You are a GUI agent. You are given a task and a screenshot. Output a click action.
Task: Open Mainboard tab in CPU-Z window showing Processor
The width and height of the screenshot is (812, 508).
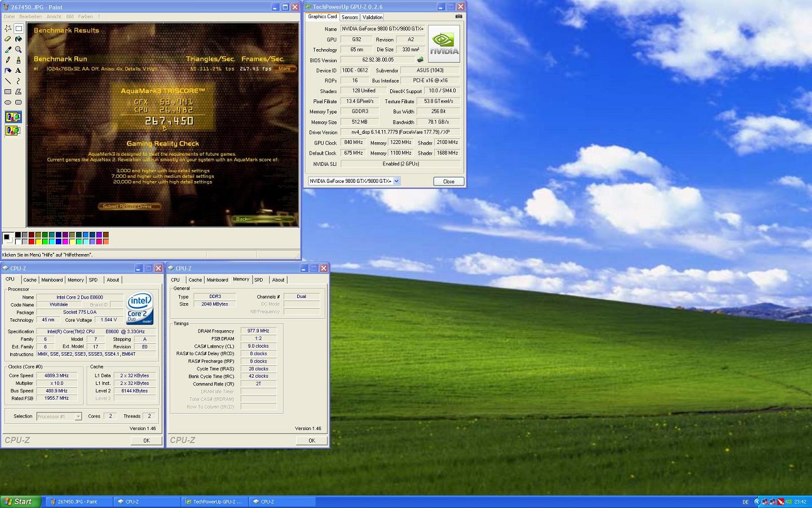pos(52,280)
